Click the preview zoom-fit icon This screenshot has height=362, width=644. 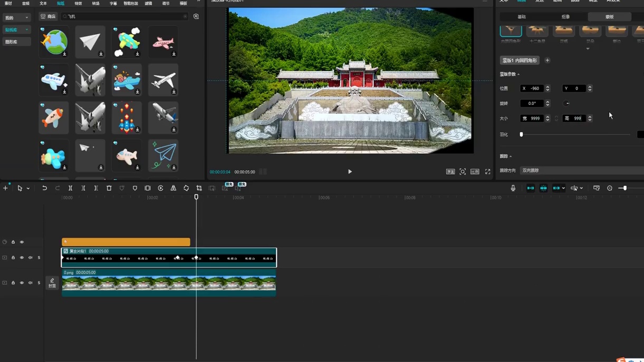(x=463, y=172)
